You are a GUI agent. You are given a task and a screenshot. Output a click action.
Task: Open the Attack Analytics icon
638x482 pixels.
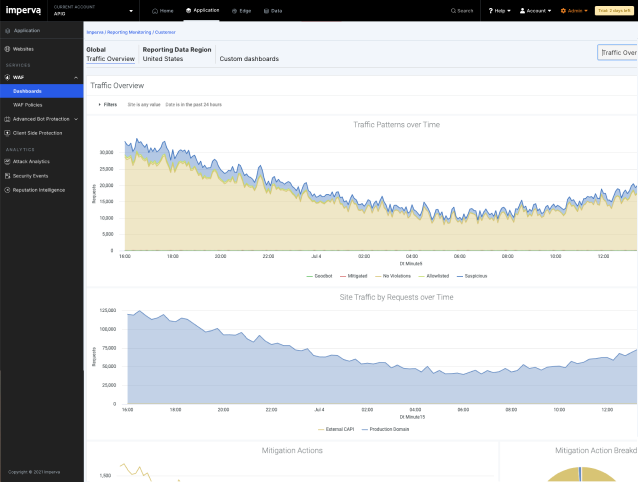pos(7,161)
